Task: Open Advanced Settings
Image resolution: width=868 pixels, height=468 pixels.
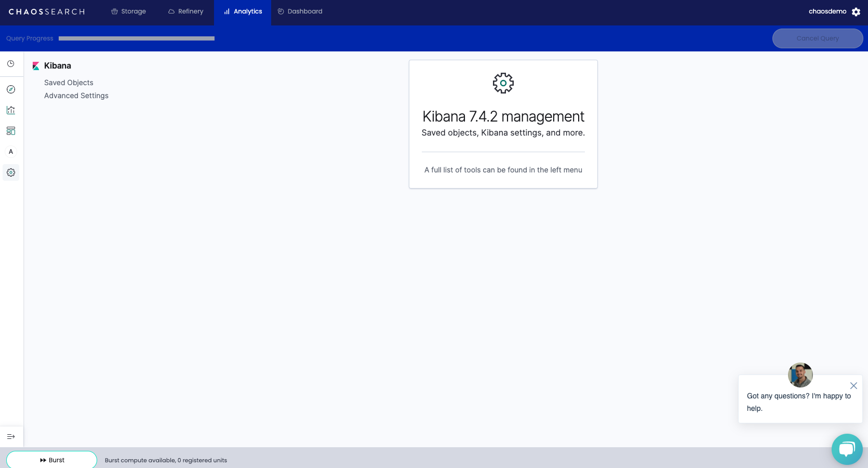Action: click(x=76, y=96)
